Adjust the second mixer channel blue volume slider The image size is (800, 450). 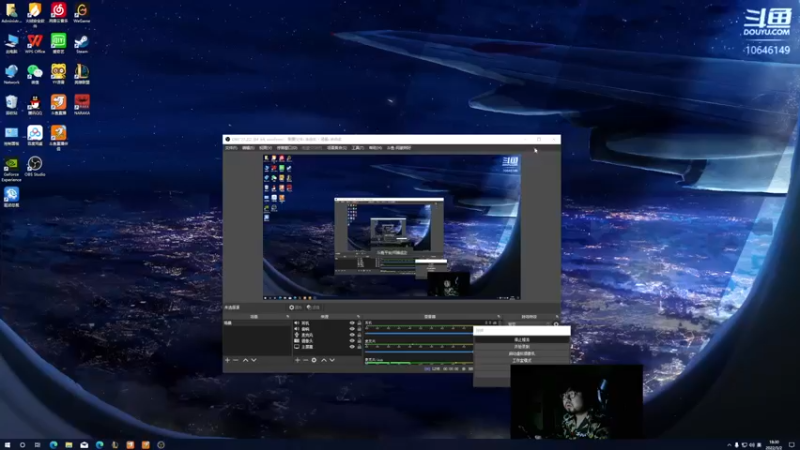[419, 352]
